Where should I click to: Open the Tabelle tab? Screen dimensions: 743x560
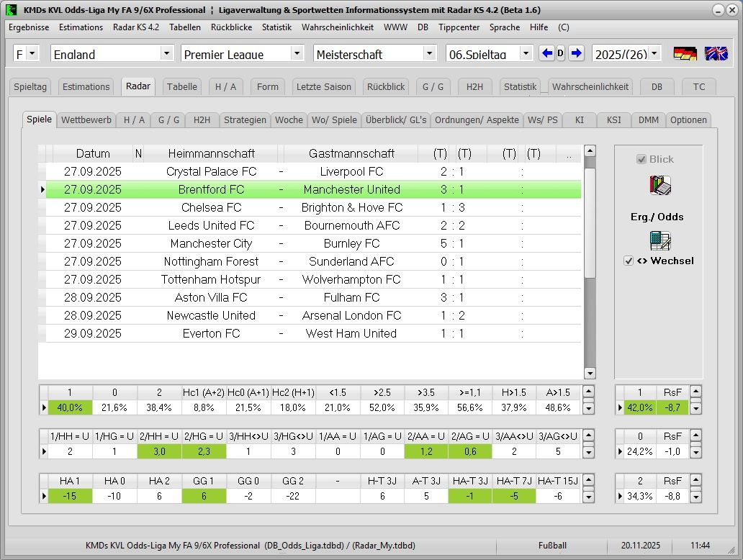181,86
